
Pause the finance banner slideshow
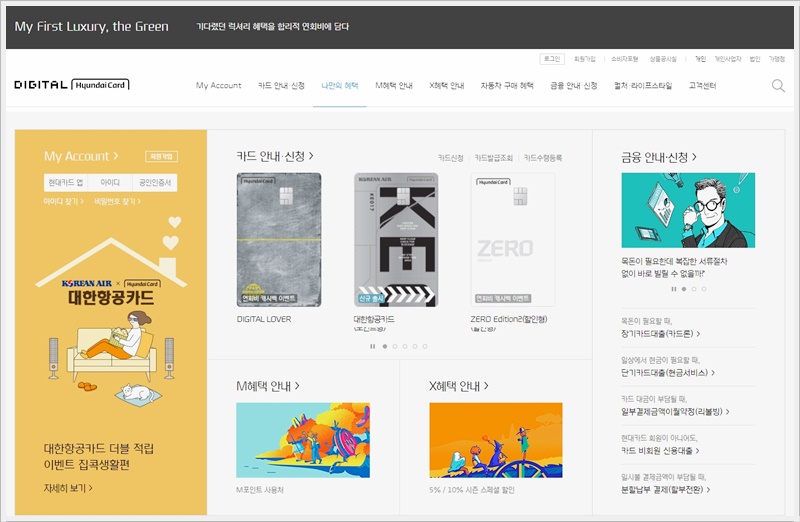(x=673, y=289)
